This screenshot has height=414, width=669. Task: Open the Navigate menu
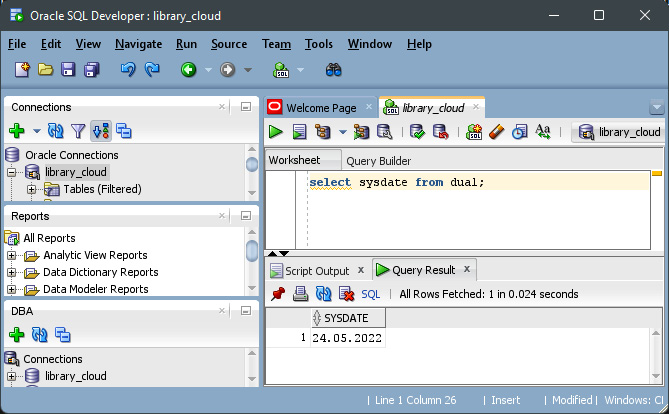[138, 44]
